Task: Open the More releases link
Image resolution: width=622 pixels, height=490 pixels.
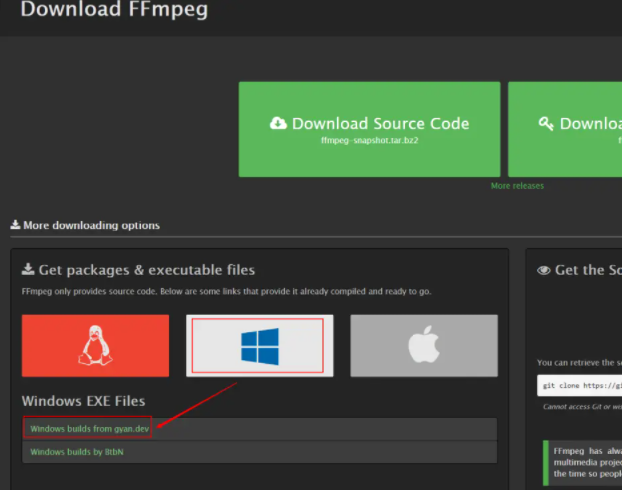Action: pyautogui.click(x=517, y=186)
